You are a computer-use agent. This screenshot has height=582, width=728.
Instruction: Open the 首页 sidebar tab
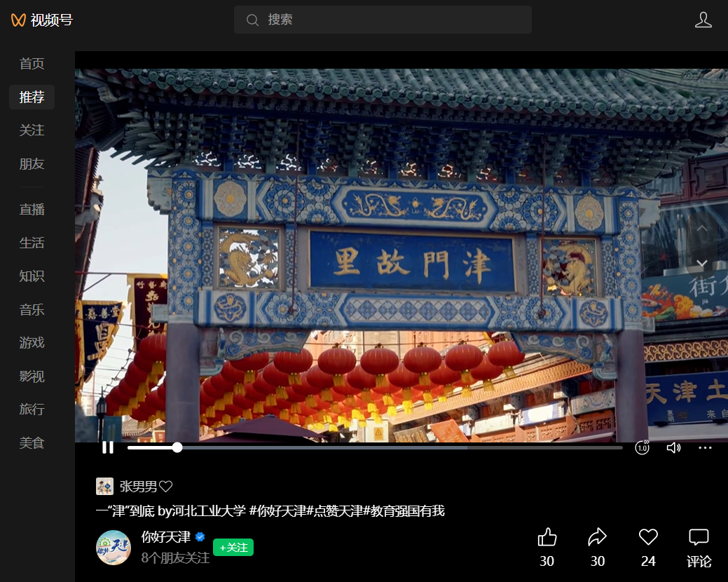tap(32, 64)
